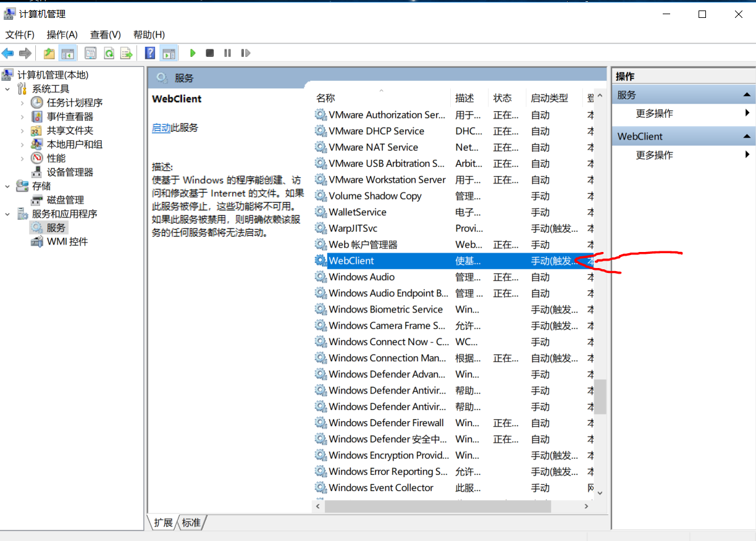Select 共享文件夹 in the tree
The height and width of the screenshot is (541, 756).
click(x=70, y=130)
